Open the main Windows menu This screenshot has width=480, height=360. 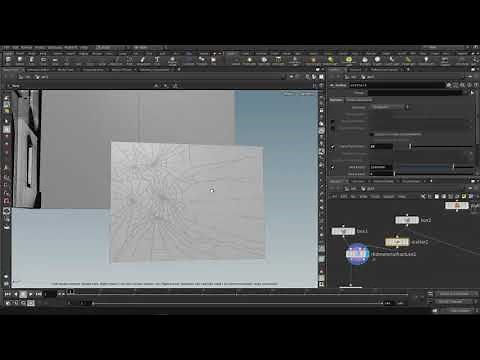pyautogui.click(x=55, y=48)
